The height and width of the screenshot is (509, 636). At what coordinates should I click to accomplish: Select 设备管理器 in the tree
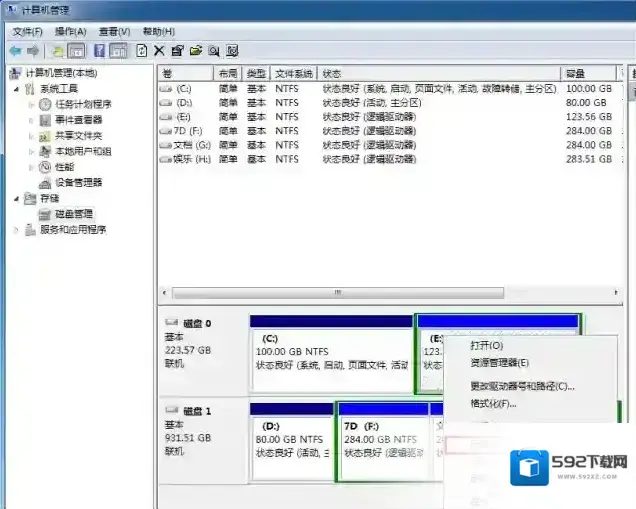[x=78, y=183]
